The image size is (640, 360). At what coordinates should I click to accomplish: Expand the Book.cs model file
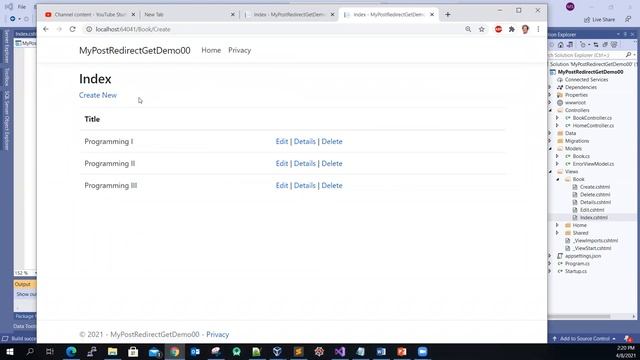click(x=558, y=156)
